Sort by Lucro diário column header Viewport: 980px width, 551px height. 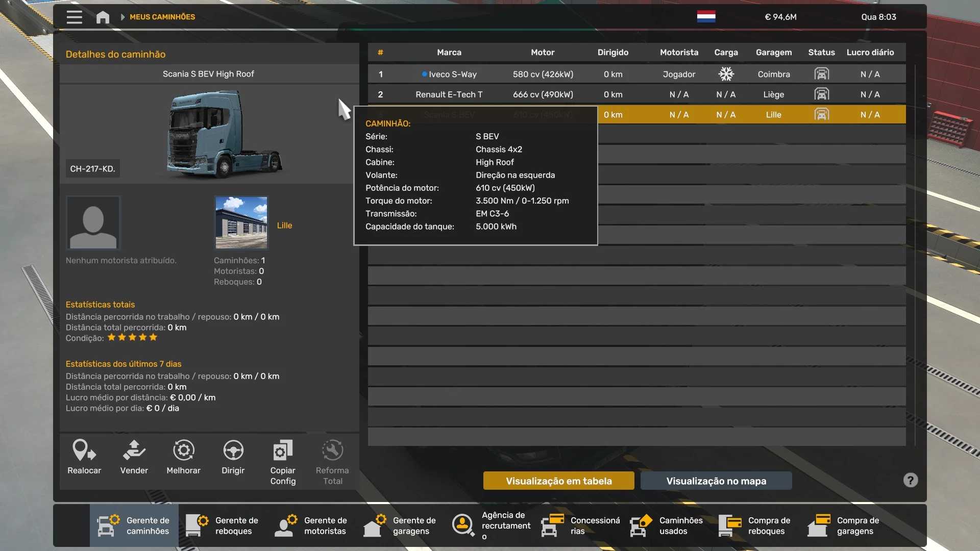(870, 53)
